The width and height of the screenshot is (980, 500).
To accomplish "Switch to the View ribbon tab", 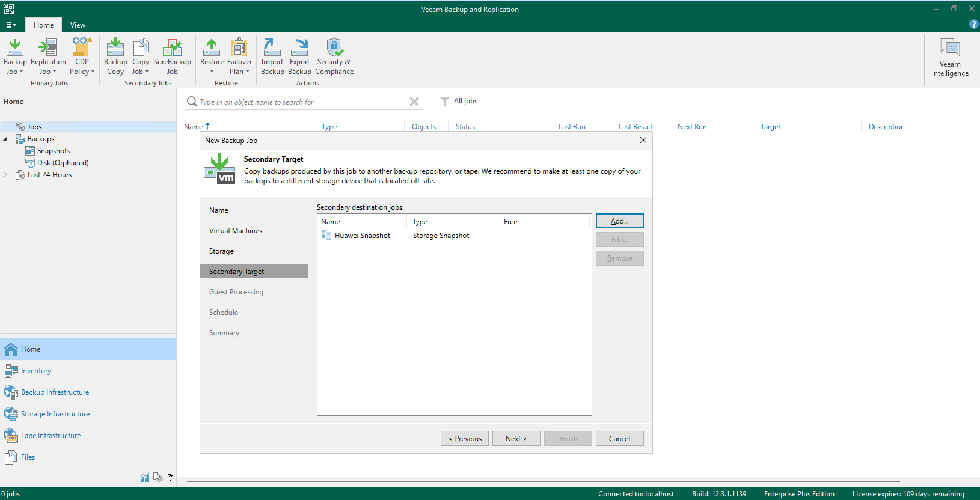I will pos(78,25).
